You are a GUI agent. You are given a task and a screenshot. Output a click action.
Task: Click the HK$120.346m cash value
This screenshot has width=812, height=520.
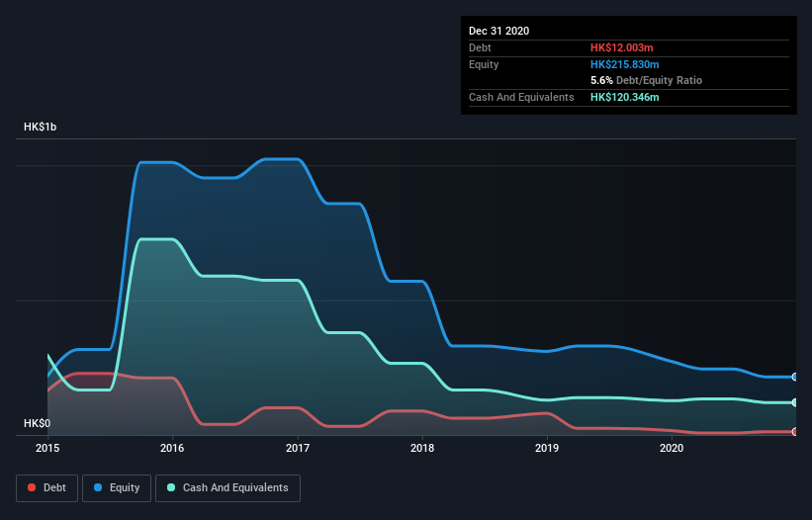pos(624,97)
